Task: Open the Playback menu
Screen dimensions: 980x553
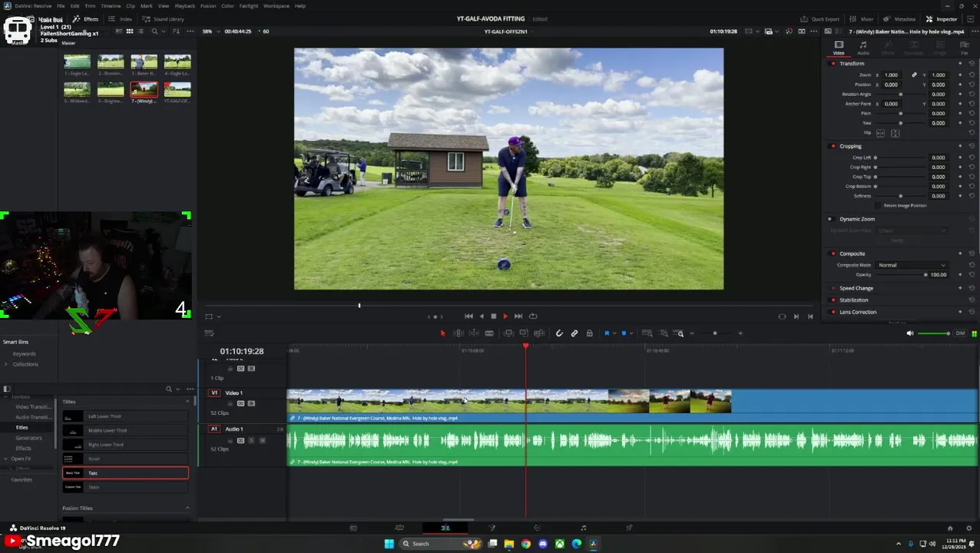Action: click(x=184, y=5)
